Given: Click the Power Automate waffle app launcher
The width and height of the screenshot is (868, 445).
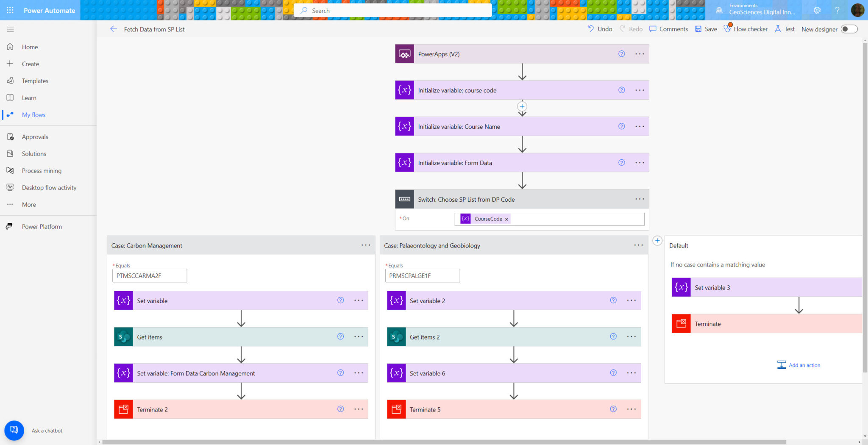Looking at the screenshot, I should tap(10, 10).
